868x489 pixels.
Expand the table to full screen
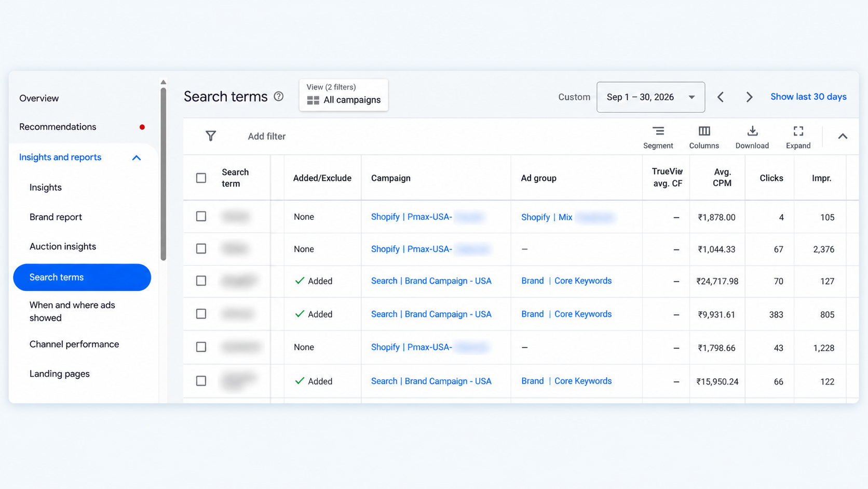click(798, 138)
